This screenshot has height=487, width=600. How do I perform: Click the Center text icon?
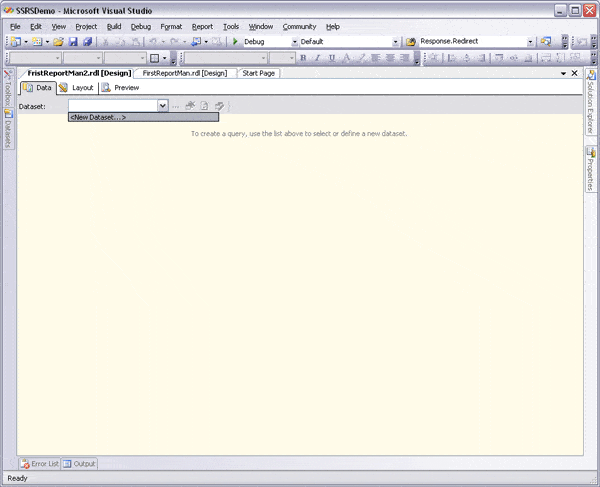(x=390, y=58)
